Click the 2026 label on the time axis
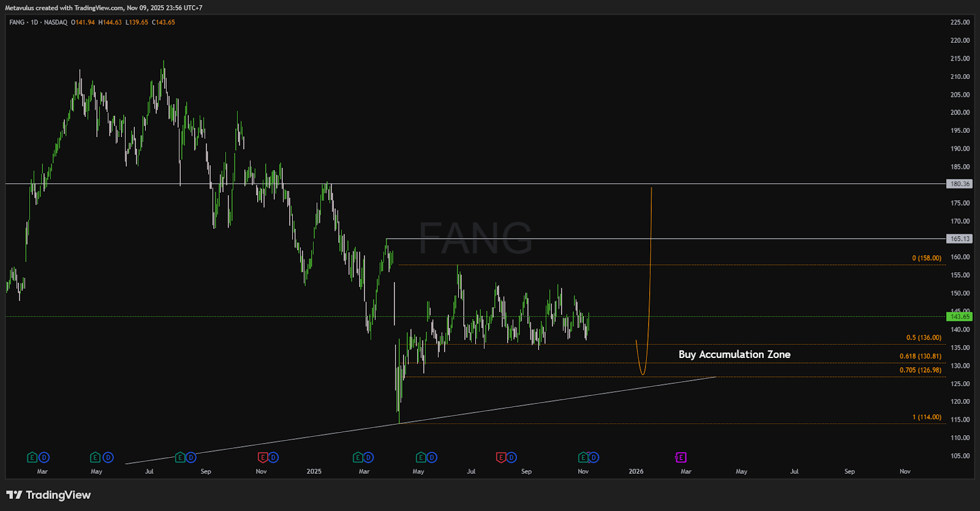This screenshot has width=980, height=511. click(636, 471)
